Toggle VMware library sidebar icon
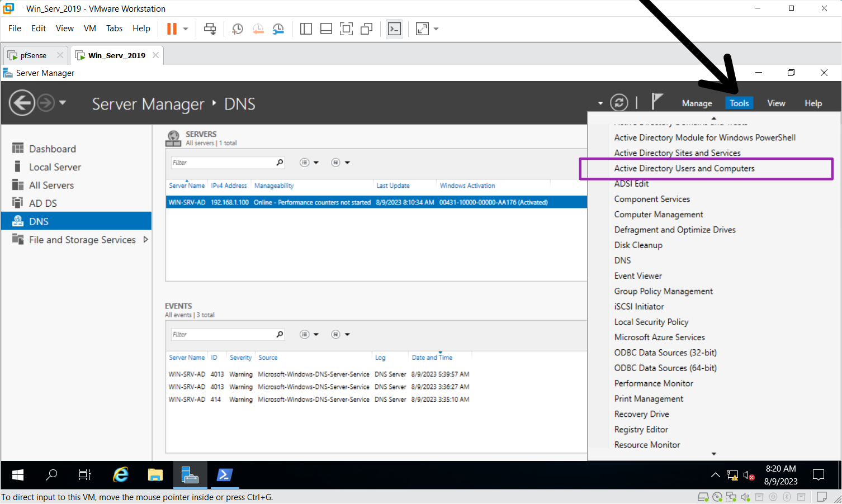The image size is (842, 504). click(x=306, y=28)
